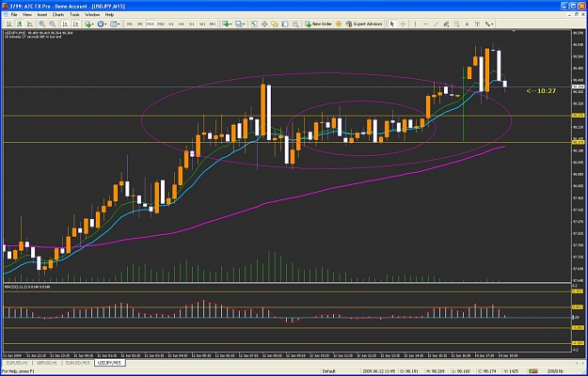This screenshot has height=376, width=588.
Task: Click chart tabs scroll right arrow
Action: coord(580,363)
